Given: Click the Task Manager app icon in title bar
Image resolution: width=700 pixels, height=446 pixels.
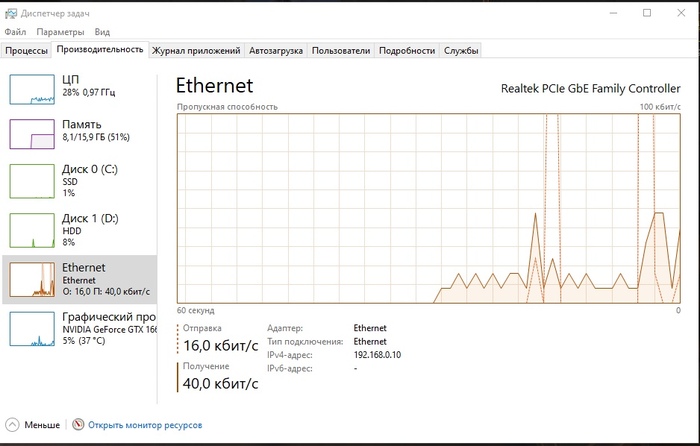Looking at the screenshot, I should point(10,12).
